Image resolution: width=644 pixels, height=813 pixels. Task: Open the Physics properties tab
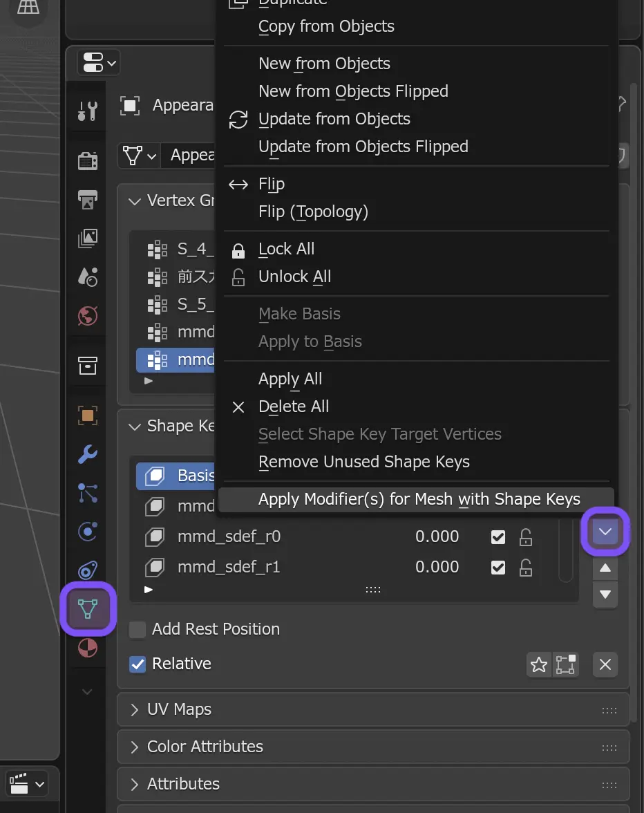coord(88,532)
